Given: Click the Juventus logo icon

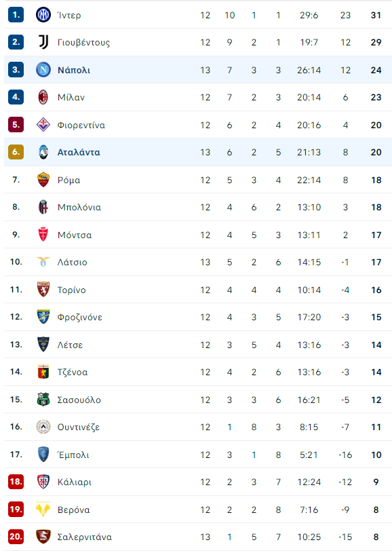Looking at the screenshot, I should click(43, 42).
